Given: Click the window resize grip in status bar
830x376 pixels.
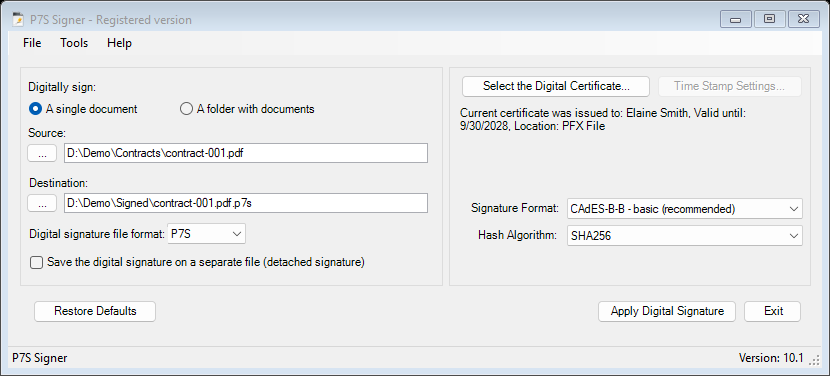Looking at the screenshot, I should pos(814,360).
